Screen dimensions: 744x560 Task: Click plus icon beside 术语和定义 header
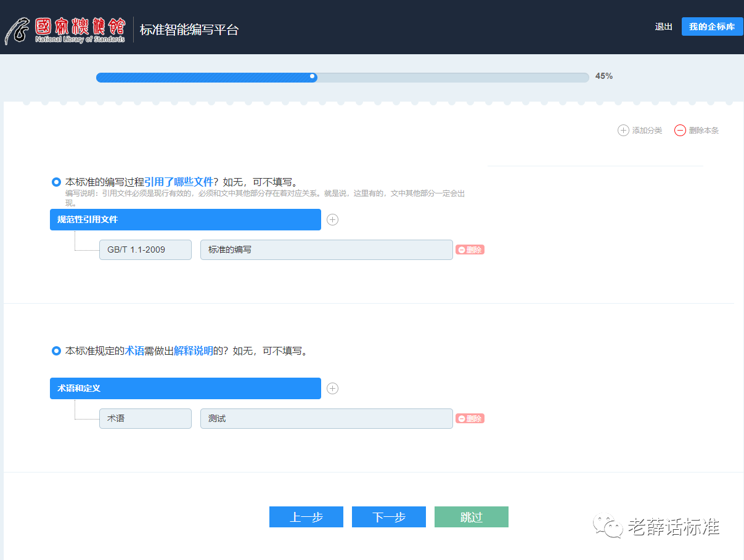point(332,389)
